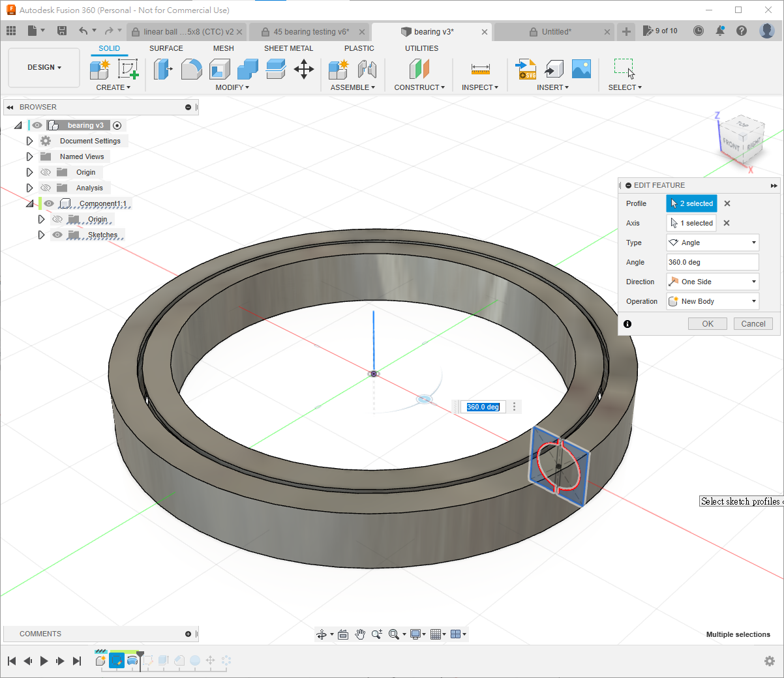Open the Measure tool
Screen dimensions: 784x678
(x=480, y=68)
